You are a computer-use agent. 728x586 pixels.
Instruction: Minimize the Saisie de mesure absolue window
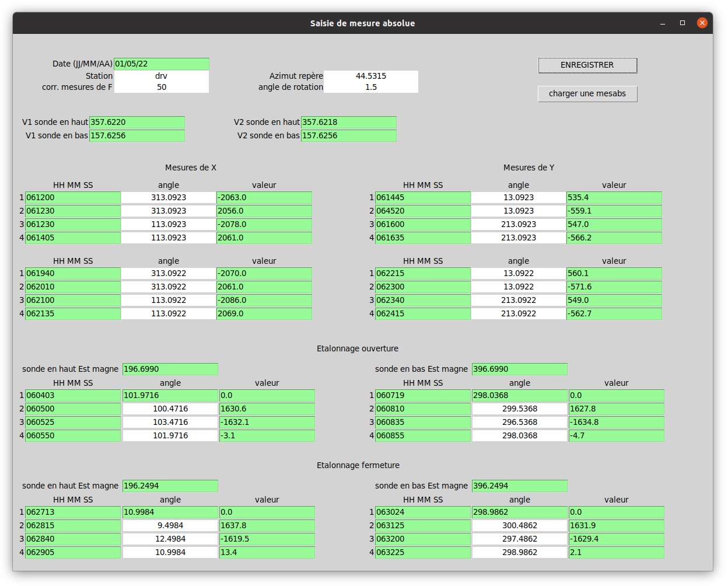coord(663,23)
